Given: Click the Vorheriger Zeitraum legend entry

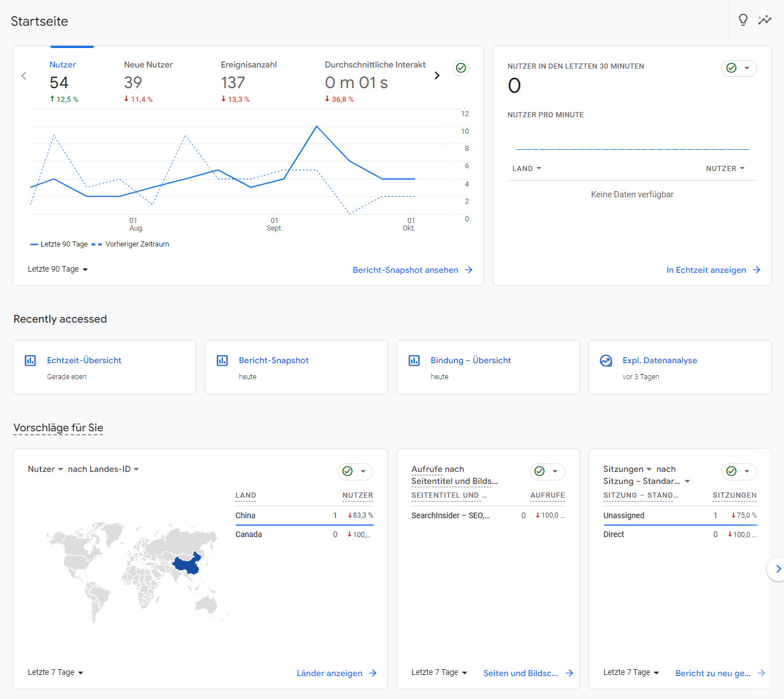Looking at the screenshot, I should [x=130, y=244].
